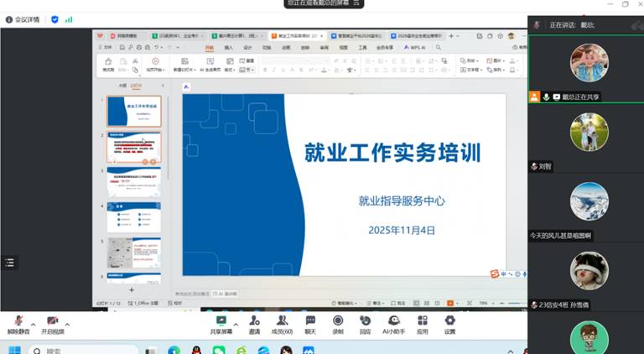Image resolution: width=644 pixels, height=354 pixels.
Task: Open meeting 设置 settings
Action: click(x=449, y=322)
